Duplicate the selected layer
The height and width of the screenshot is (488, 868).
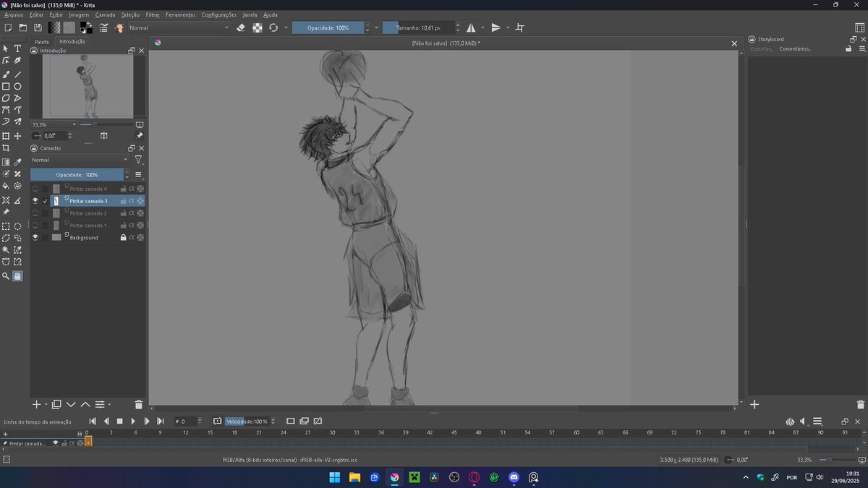(56, 405)
